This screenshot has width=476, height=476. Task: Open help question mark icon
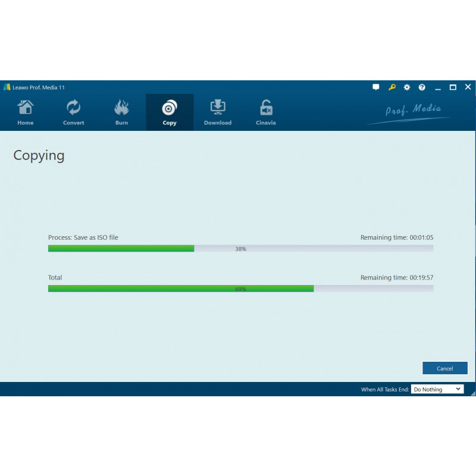[422, 87]
